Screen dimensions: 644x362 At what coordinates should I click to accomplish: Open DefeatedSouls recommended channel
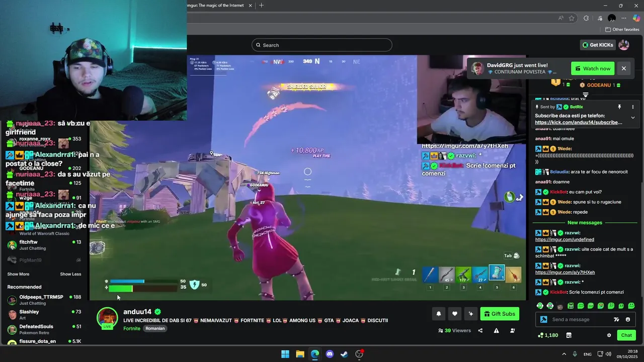pyautogui.click(x=44, y=329)
